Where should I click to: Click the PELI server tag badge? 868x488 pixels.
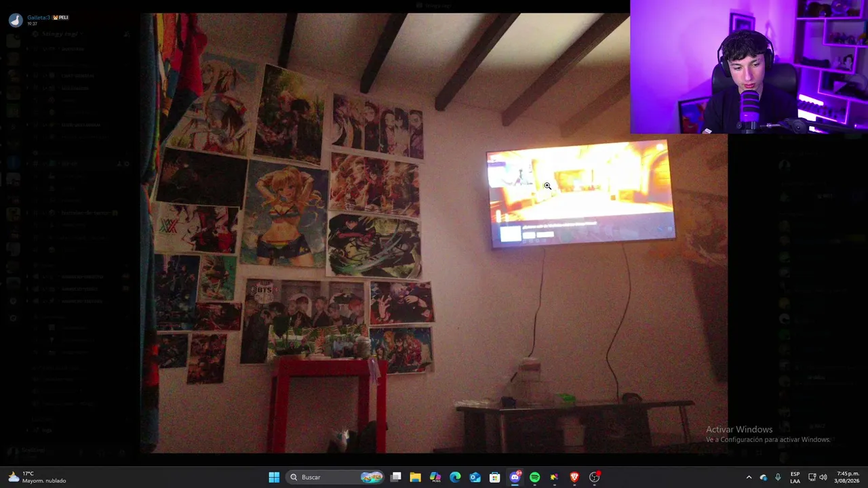click(x=61, y=17)
